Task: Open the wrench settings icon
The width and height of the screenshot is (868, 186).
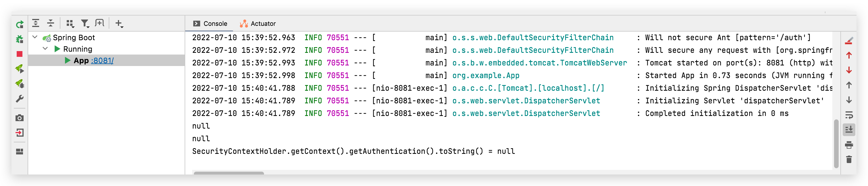Action: point(20,99)
